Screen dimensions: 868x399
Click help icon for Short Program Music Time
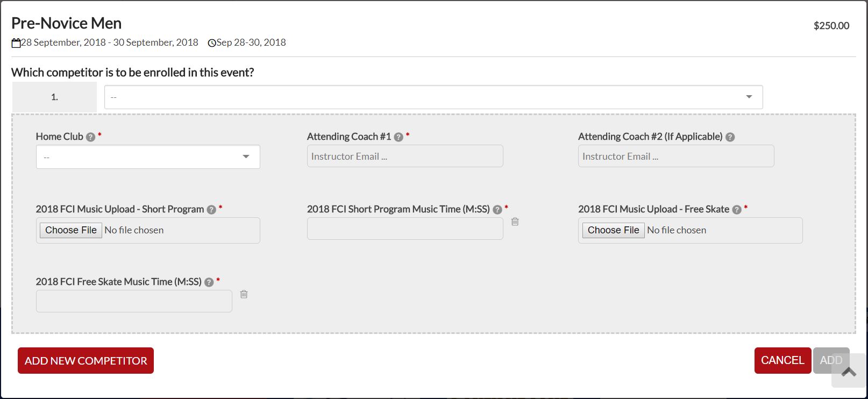tap(497, 210)
